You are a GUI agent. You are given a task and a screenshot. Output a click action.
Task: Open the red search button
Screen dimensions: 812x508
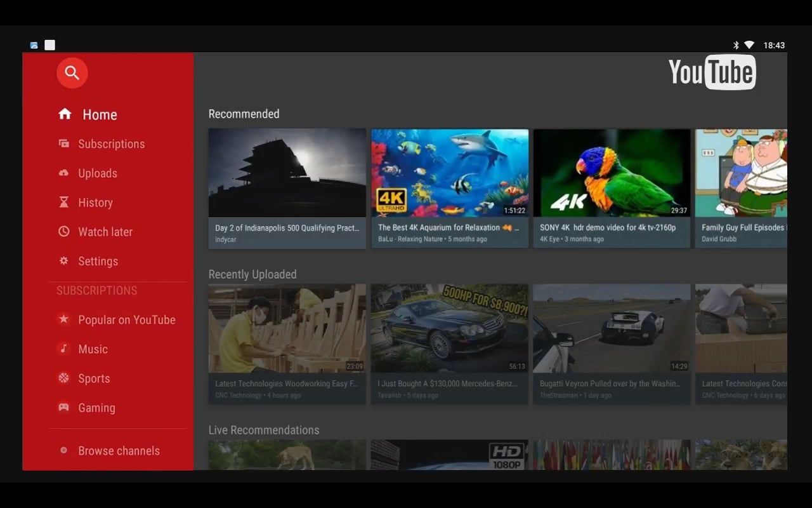pyautogui.click(x=72, y=74)
